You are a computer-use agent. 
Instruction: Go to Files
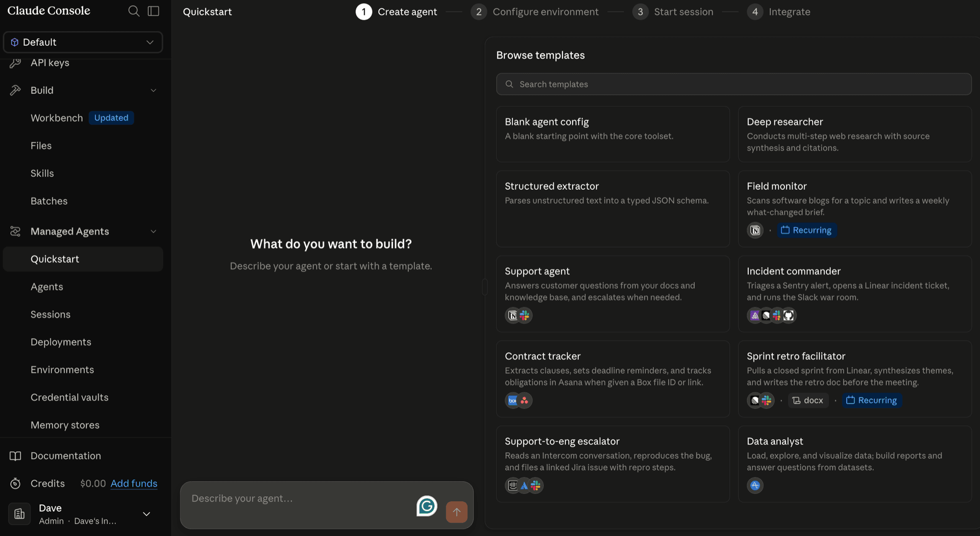41,146
